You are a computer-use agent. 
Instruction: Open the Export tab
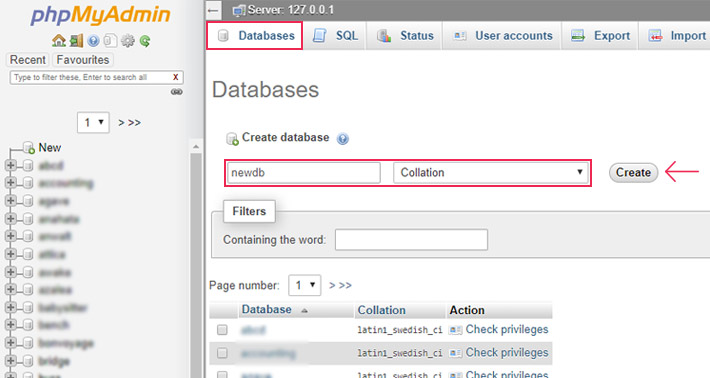click(x=600, y=35)
